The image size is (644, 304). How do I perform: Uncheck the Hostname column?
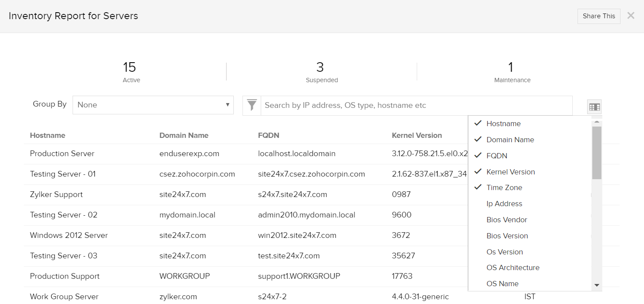click(x=504, y=124)
